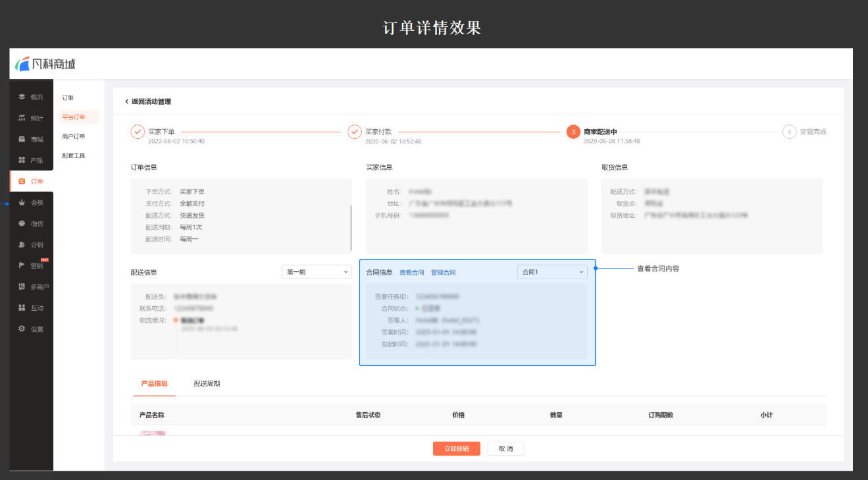This screenshot has width=868, height=480.
Task: Select 订单 in the secondary menu
Action: tap(68, 97)
